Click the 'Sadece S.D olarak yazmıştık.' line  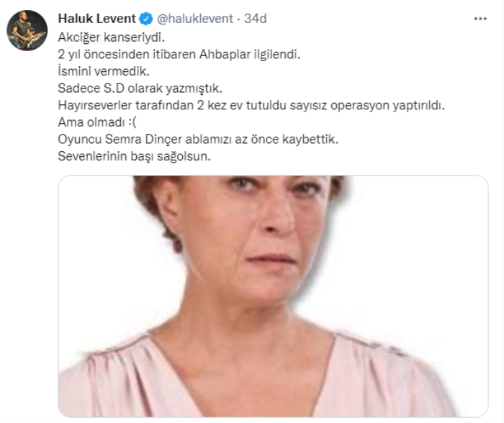tap(140, 88)
